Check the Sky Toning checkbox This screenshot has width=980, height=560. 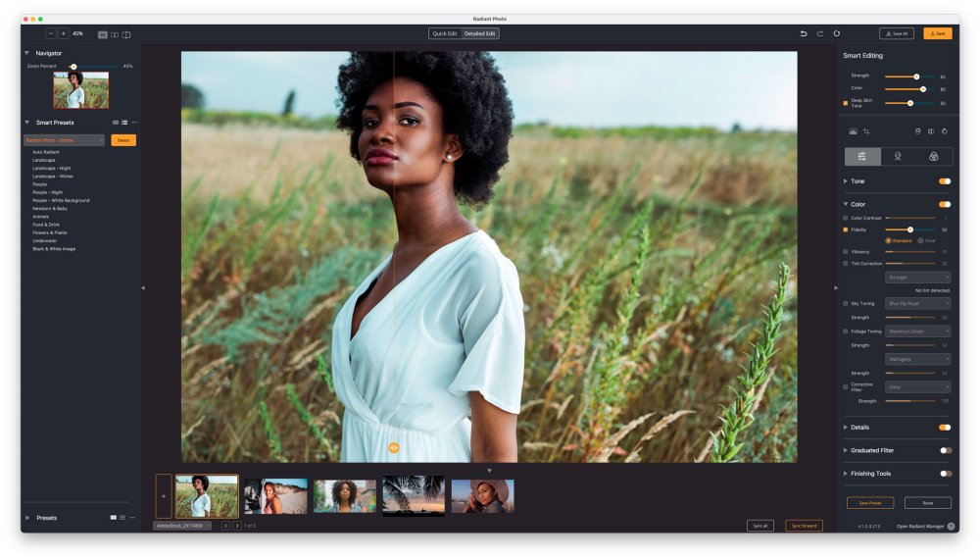pyautogui.click(x=846, y=304)
